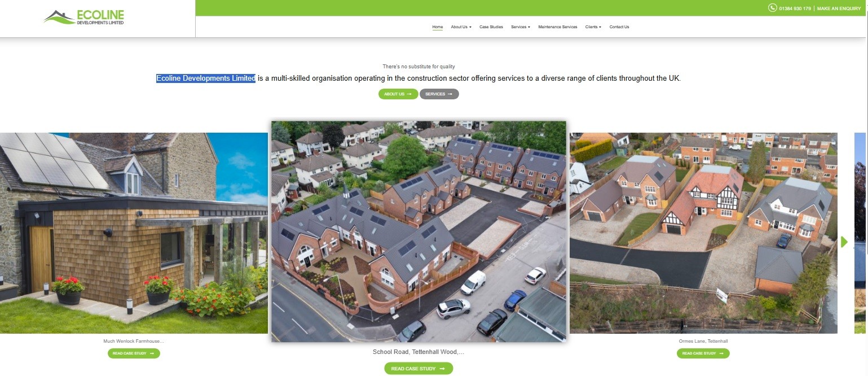The image size is (868, 376).
Task: Expand the Clients dropdown menu
Action: click(593, 27)
